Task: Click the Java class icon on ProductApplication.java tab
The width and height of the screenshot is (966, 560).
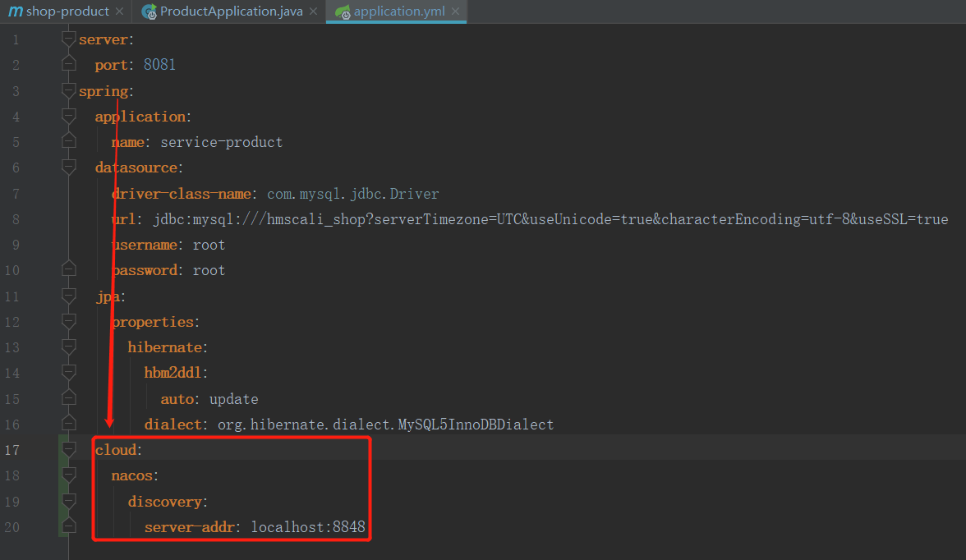Action: pyautogui.click(x=149, y=11)
